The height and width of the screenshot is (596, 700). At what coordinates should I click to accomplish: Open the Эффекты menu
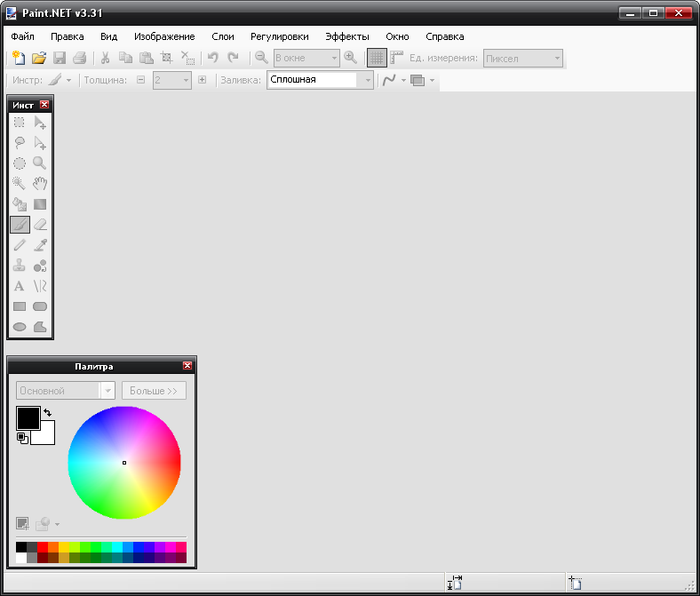pos(346,36)
